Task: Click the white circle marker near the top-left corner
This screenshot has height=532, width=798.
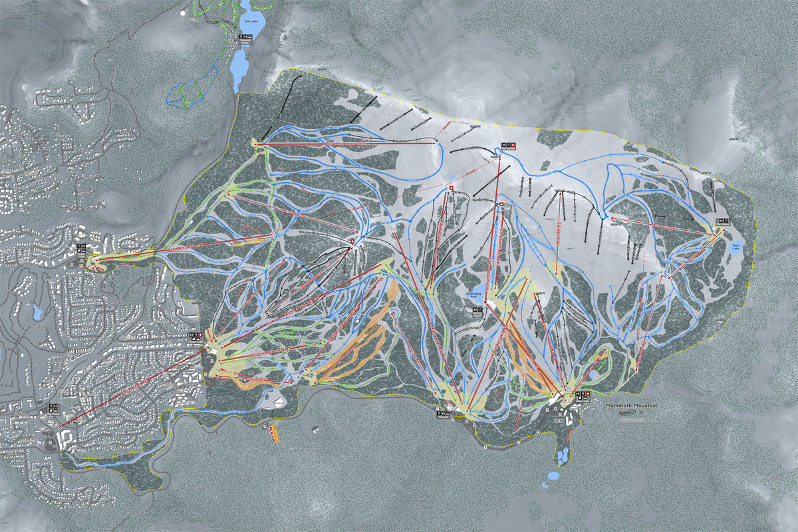Action: point(184,13)
